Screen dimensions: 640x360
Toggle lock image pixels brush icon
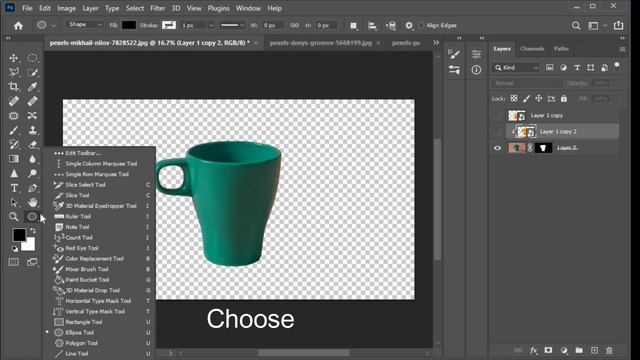(x=527, y=98)
